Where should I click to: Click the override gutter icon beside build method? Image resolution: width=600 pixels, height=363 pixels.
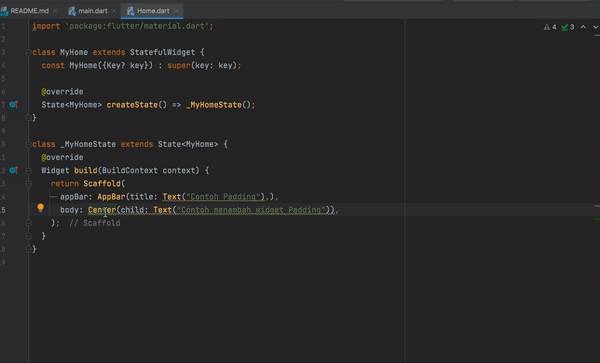[x=14, y=170]
